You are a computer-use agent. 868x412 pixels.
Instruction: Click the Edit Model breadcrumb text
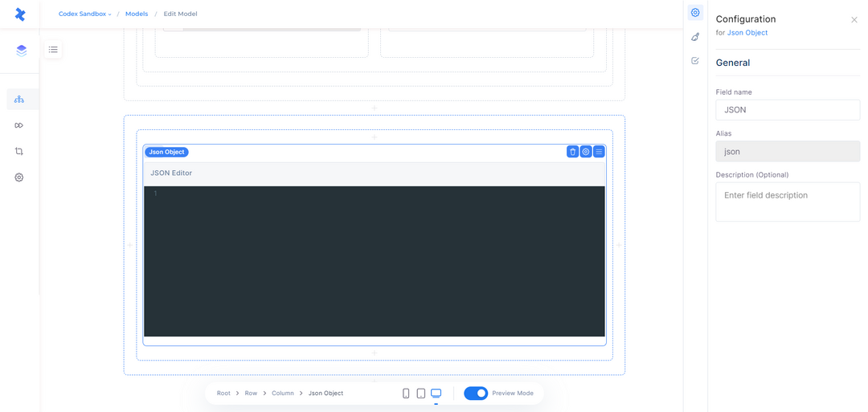180,14
